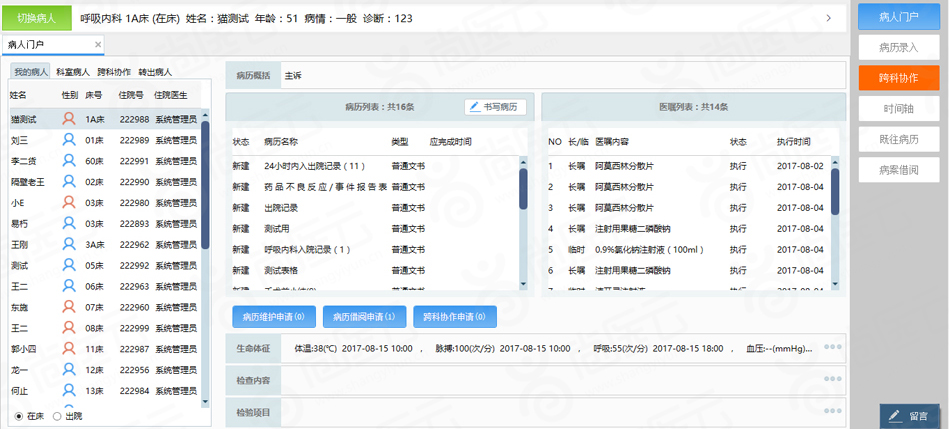The width and height of the screenshot is (950, 429).
Task: Select patient admission number 222991
Action: point(134,161)
